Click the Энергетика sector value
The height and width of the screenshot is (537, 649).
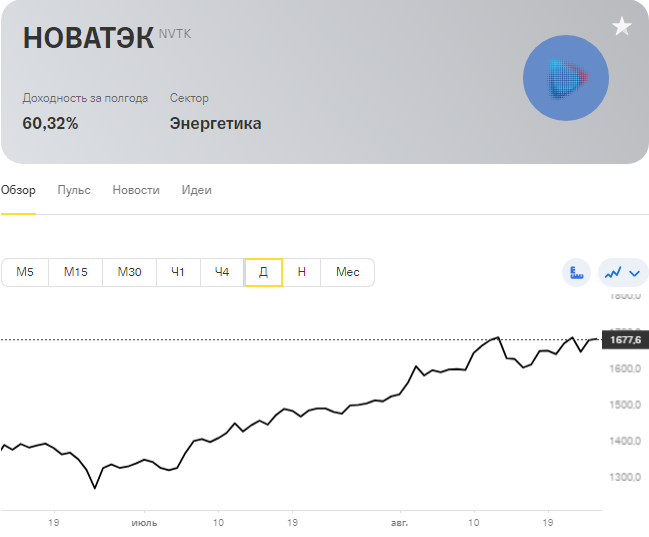pyautogui.click(x=216, y=123)
